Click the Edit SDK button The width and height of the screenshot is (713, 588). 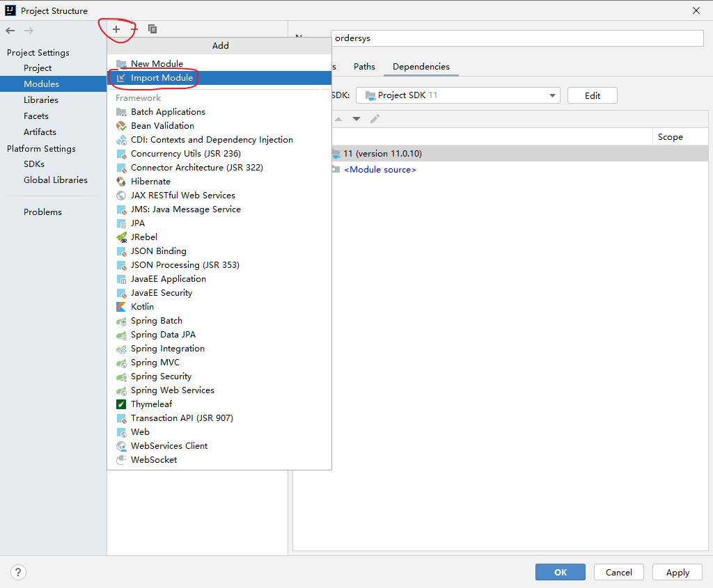pos(592,95)
